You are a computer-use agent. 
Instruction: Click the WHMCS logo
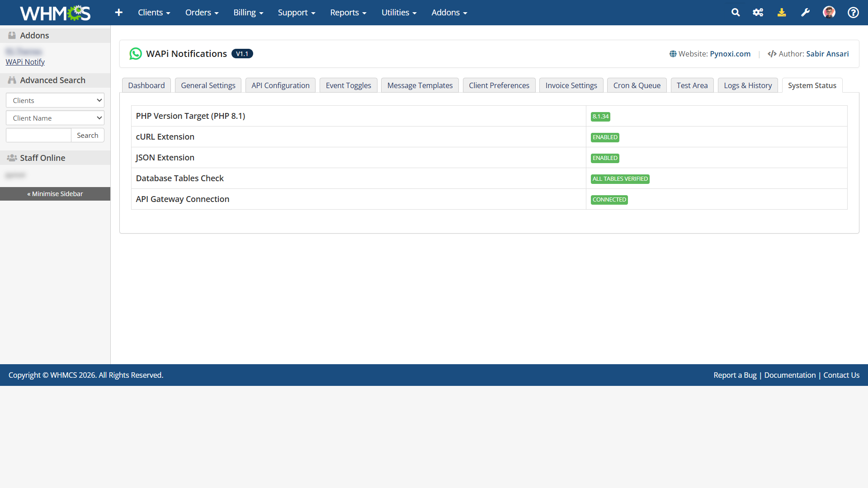point(55,13)
